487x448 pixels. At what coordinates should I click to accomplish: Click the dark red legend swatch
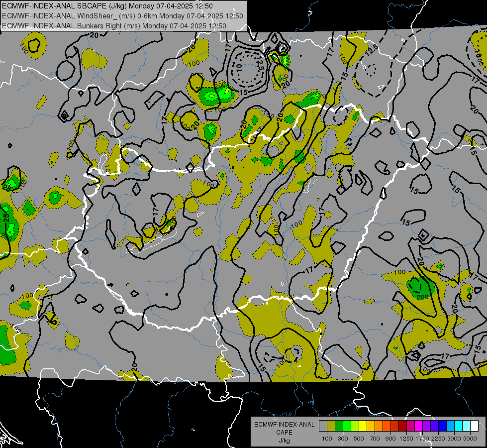click(402, 426)
